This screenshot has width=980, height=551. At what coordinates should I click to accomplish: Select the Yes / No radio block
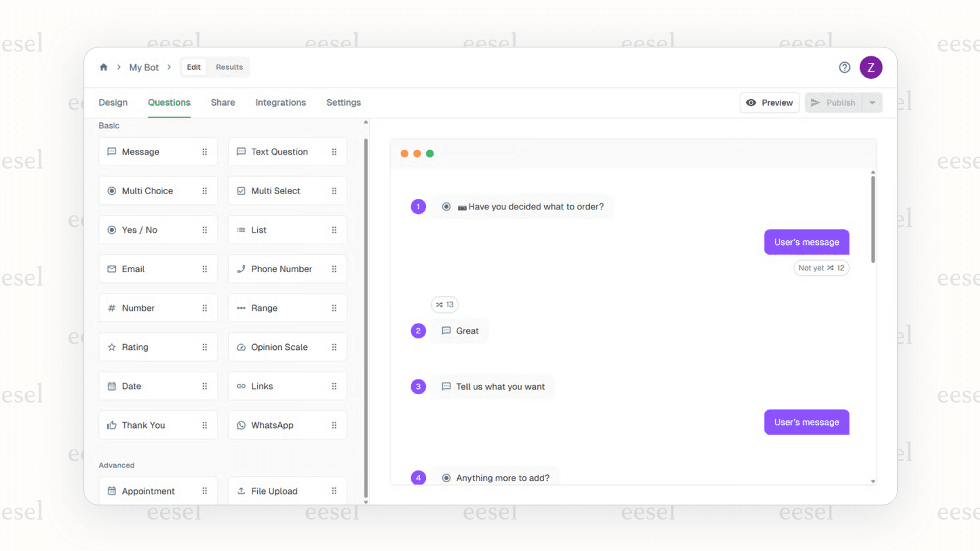(157, 230)
